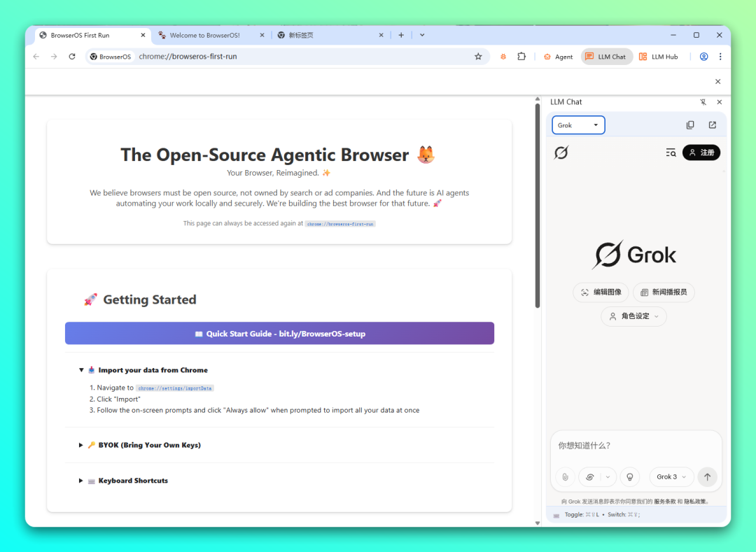Open chat in new window icon
The height and width of the screenshot is (552, 756).
[712, 125]
